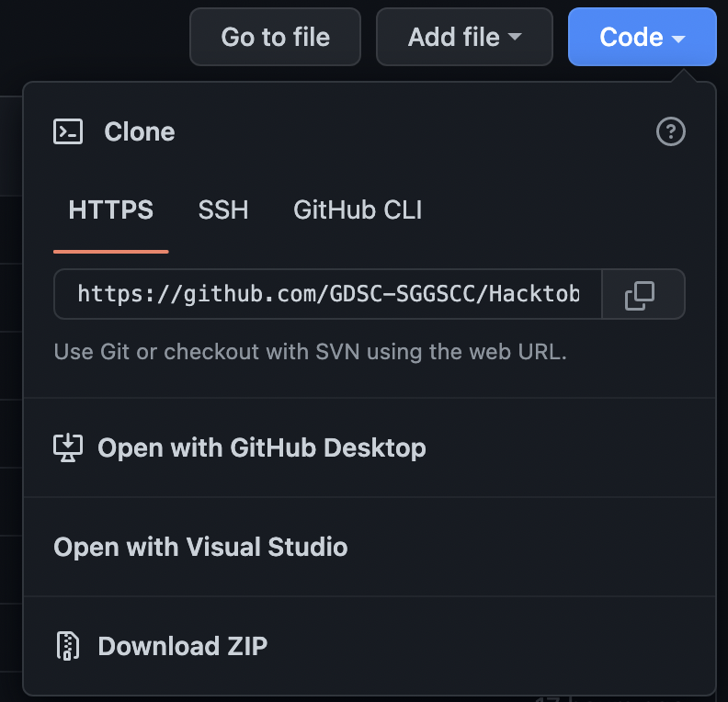728x702 pixels.
Task: Click the 'Use Git or checkout with SVN' hint
Action: [x=310, y=352]
